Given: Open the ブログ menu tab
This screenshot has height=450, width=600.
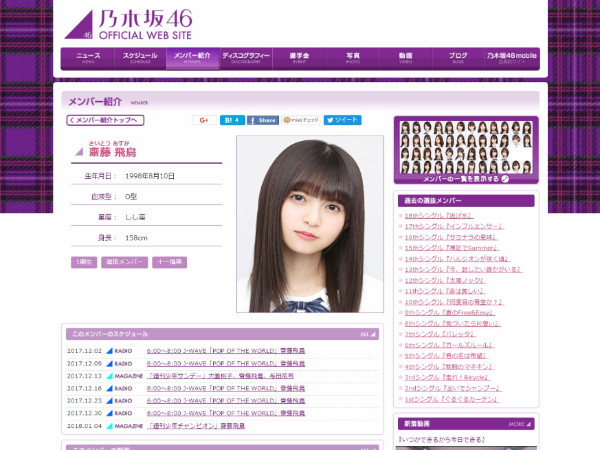Looking at the screenshot, I should point(457,58).
